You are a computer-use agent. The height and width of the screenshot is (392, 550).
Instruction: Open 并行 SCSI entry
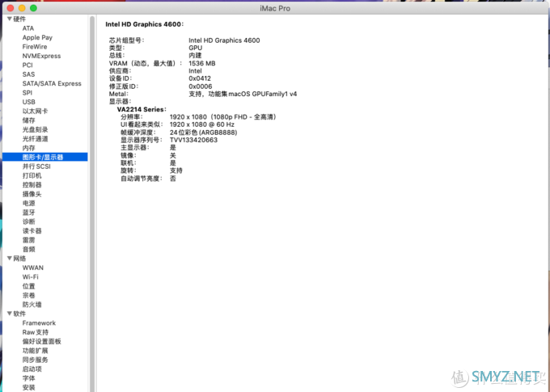pyautogui.click(x=36, y=166)
